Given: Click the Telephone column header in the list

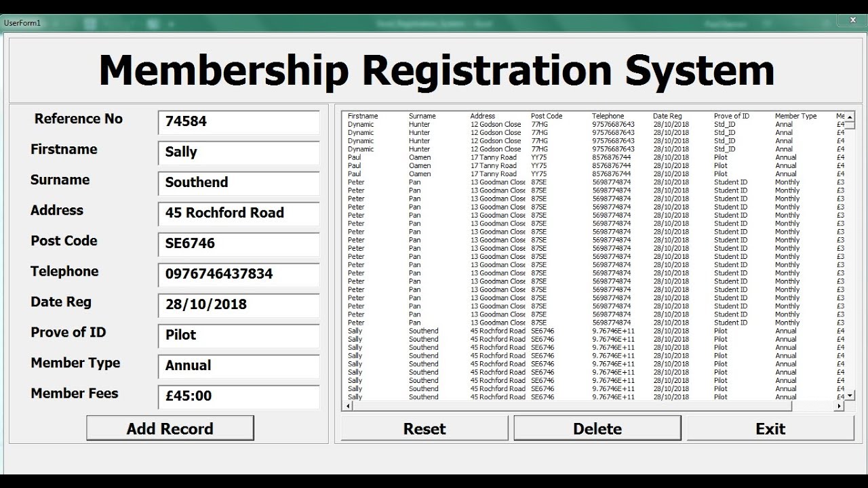Looking at the screenshot, I should (x=608, y=116).
